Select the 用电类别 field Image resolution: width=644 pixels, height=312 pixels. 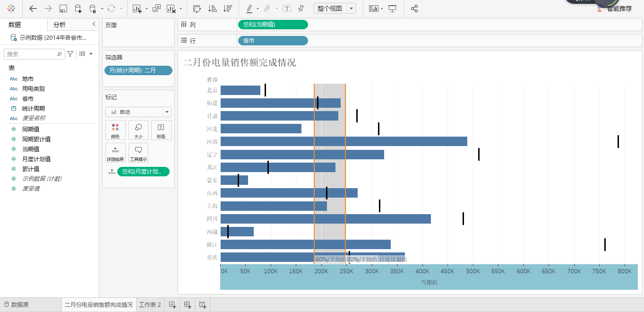click(x=34, y=89)
